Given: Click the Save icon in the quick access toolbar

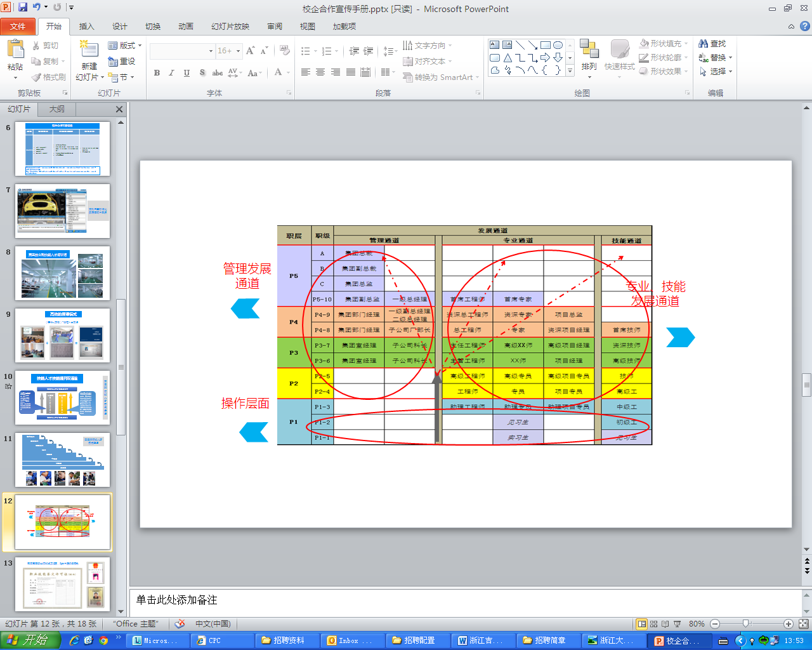Looking at the screenshot, I should pyautogui.click(x=23, y=7).
